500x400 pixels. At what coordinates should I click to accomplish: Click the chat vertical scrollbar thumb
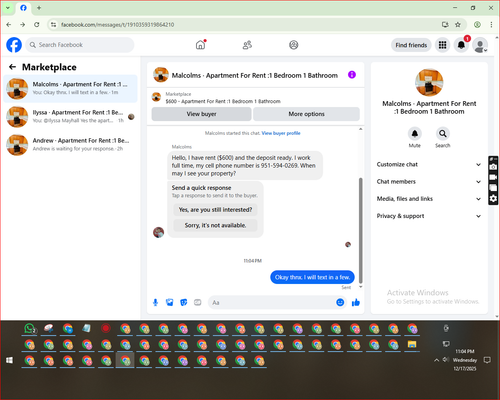pyautogui.click(x=360, y=230)
